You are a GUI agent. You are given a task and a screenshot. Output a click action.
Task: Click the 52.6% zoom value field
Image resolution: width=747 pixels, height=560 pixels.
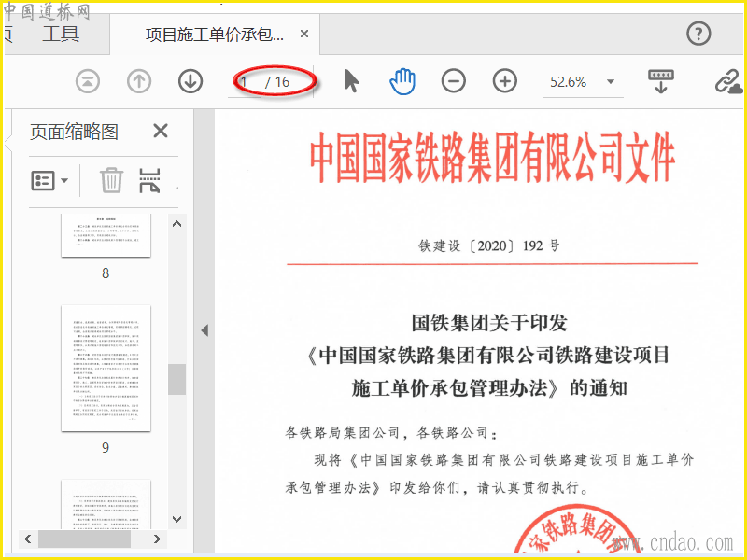tap(568, 82)
